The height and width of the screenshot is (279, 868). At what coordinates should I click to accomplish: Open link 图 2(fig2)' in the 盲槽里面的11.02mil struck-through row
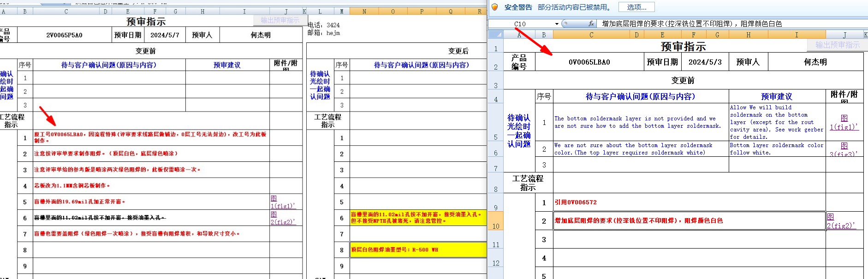[283, 218]
